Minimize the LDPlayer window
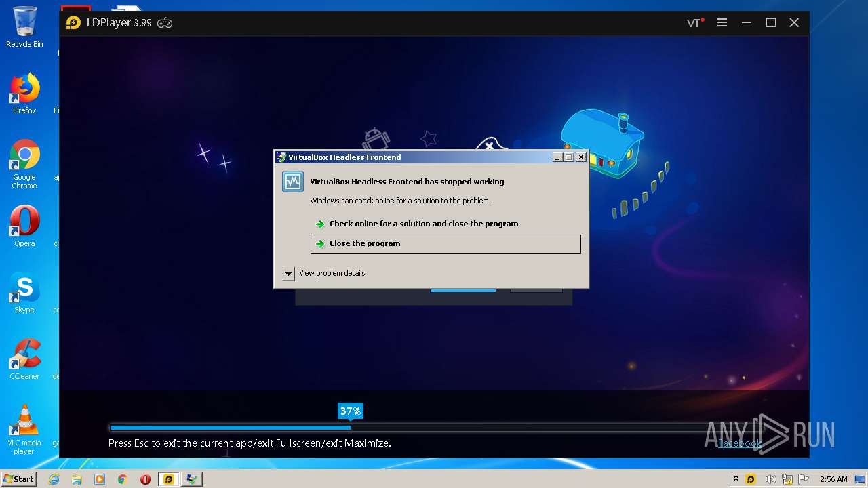 point(747,23)
